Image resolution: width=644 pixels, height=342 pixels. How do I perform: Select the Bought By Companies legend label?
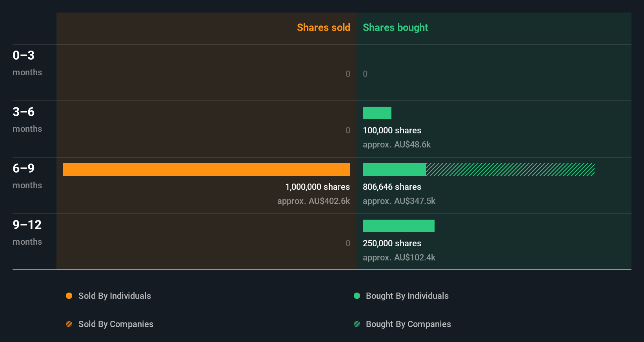click(408, 324)
